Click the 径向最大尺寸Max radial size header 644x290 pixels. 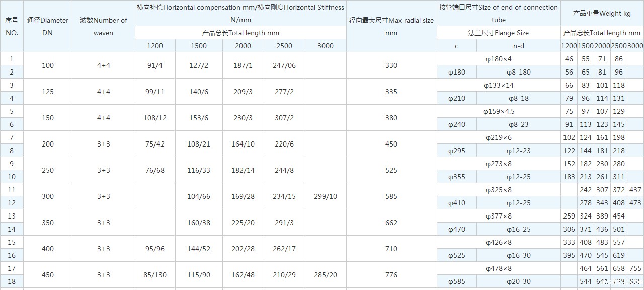(x=391, y=26)
